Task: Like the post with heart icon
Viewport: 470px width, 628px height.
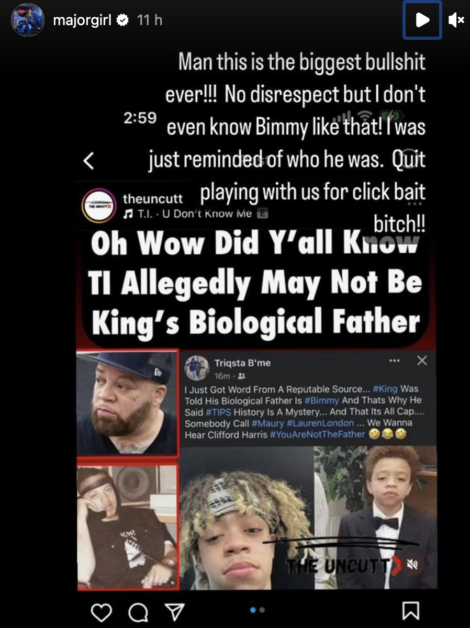Action: tap(101, 612)
